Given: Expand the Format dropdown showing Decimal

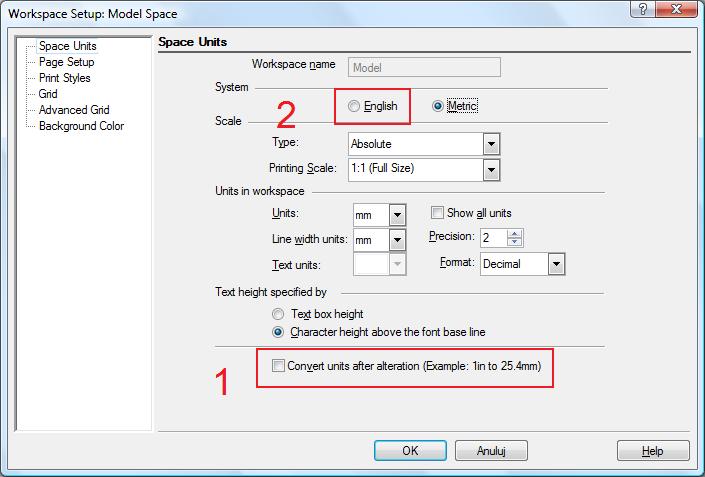Looking at the screenshot, I should tap(556, 264).
